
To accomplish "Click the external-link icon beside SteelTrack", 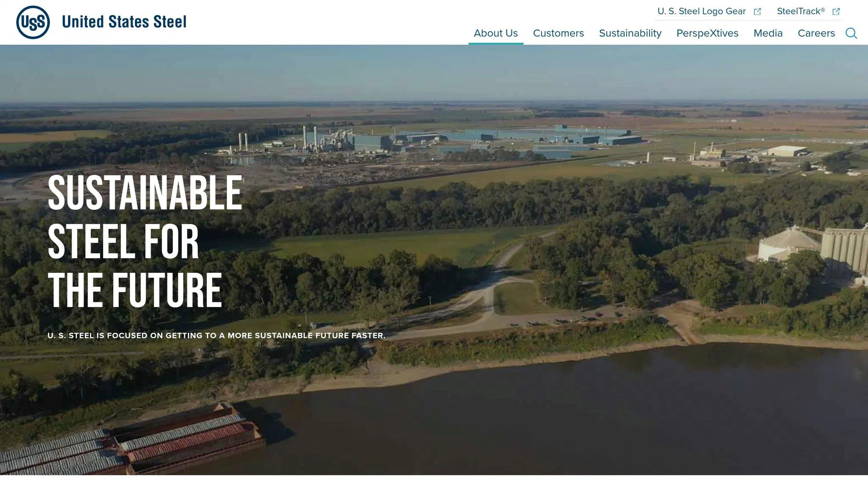I will click(836, 11).
